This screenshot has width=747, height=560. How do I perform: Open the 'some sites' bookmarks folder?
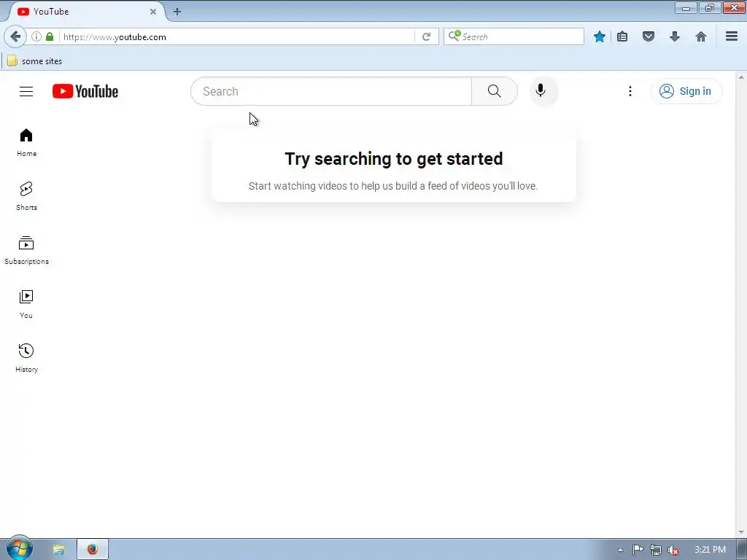(x=35, y=61)
